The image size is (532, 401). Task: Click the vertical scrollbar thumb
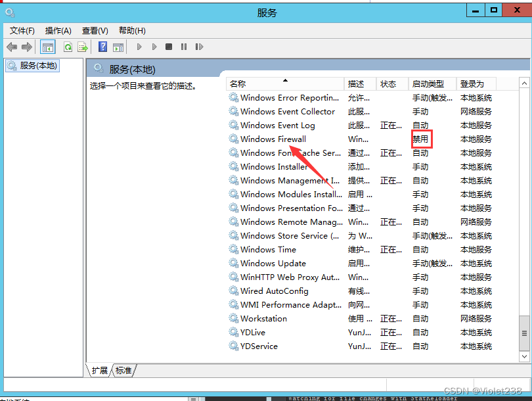click(524, 333)
